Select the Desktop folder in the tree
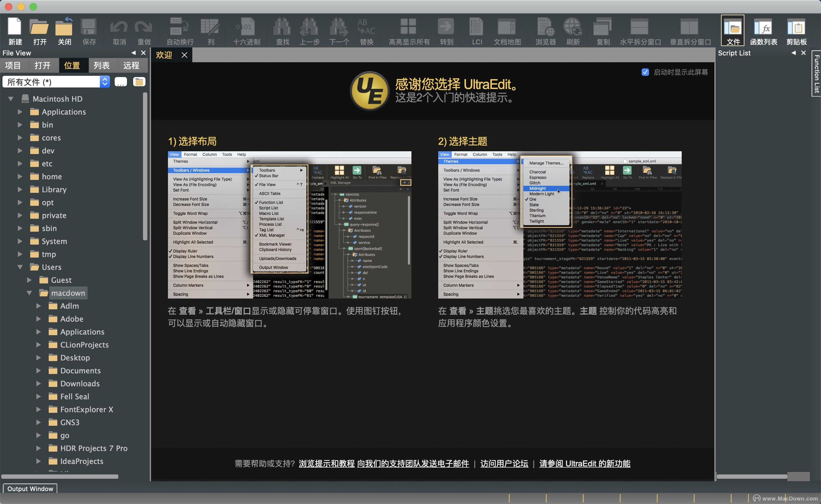The height and width of the screenshot is (504, 821). pos(75,358)
